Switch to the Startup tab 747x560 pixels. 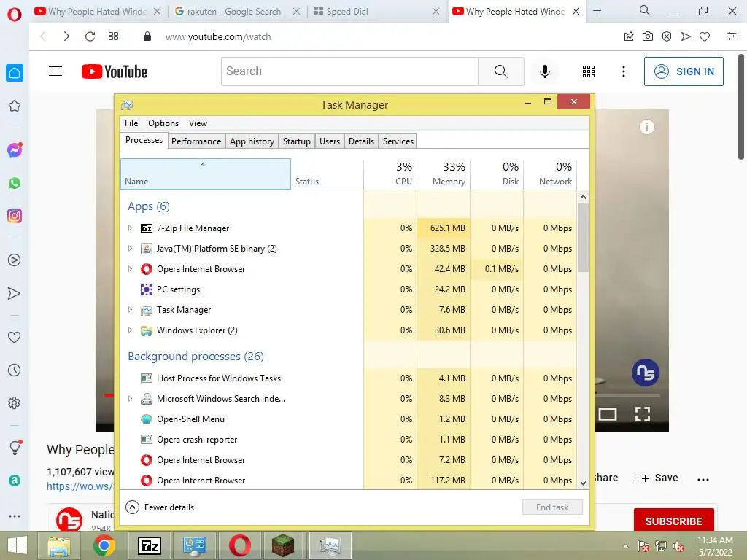[297, 141]
